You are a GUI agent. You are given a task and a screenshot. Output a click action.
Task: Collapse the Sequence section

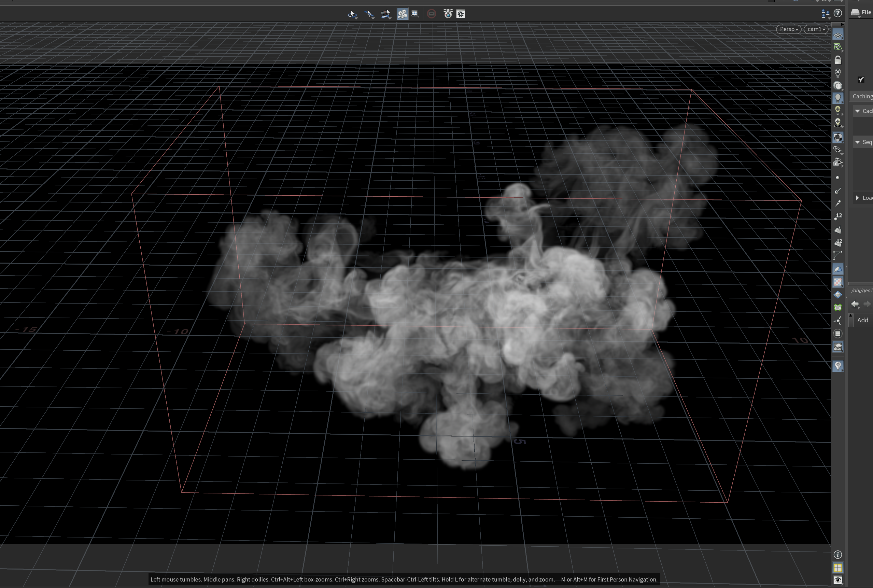pyautogui.click(x=857, y=142)
